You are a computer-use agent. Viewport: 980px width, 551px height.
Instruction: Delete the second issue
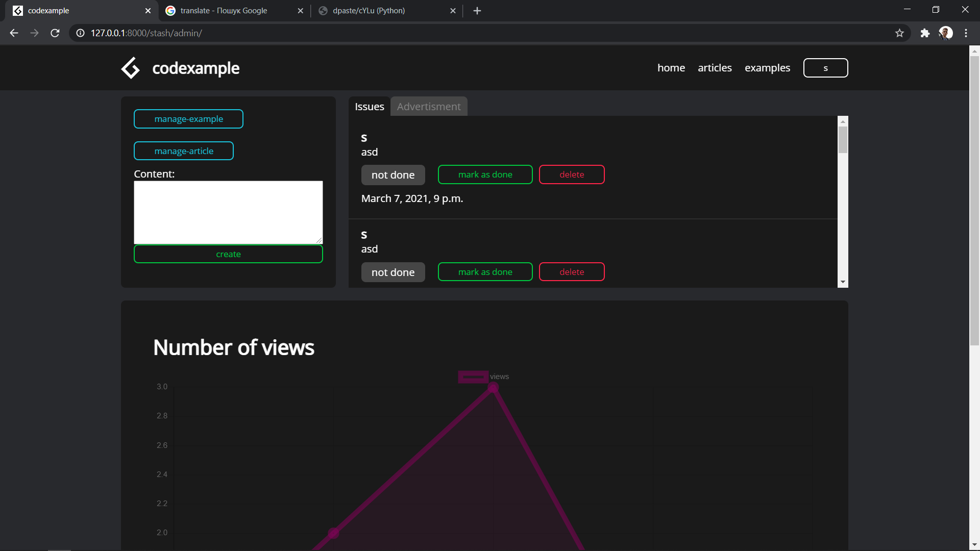point(572,272)
